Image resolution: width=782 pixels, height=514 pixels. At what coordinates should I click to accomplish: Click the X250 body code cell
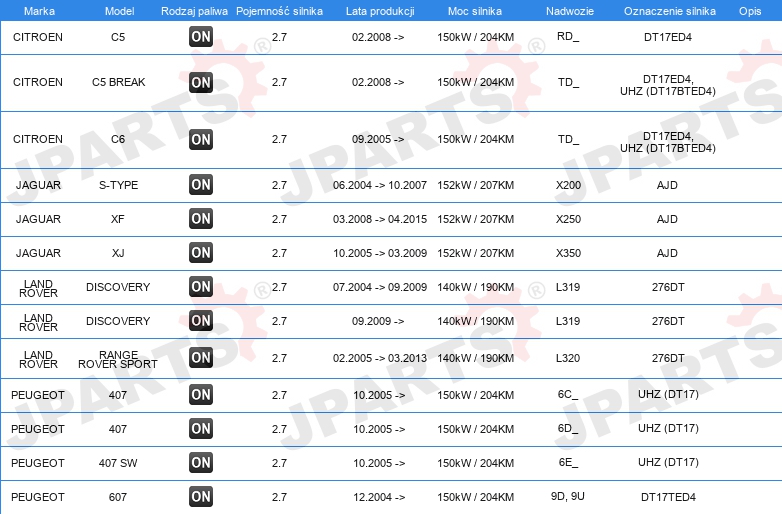pyautogui.click(x=568, y=219)
